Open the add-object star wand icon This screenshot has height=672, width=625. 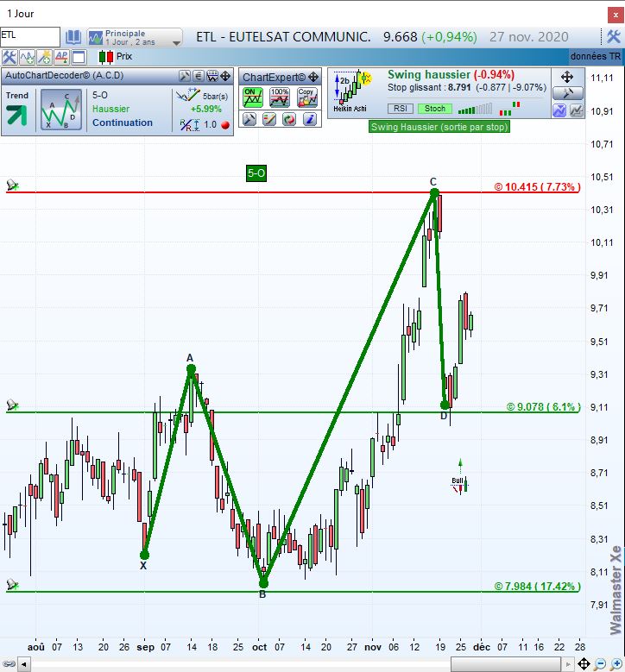[x=44, y=57]
